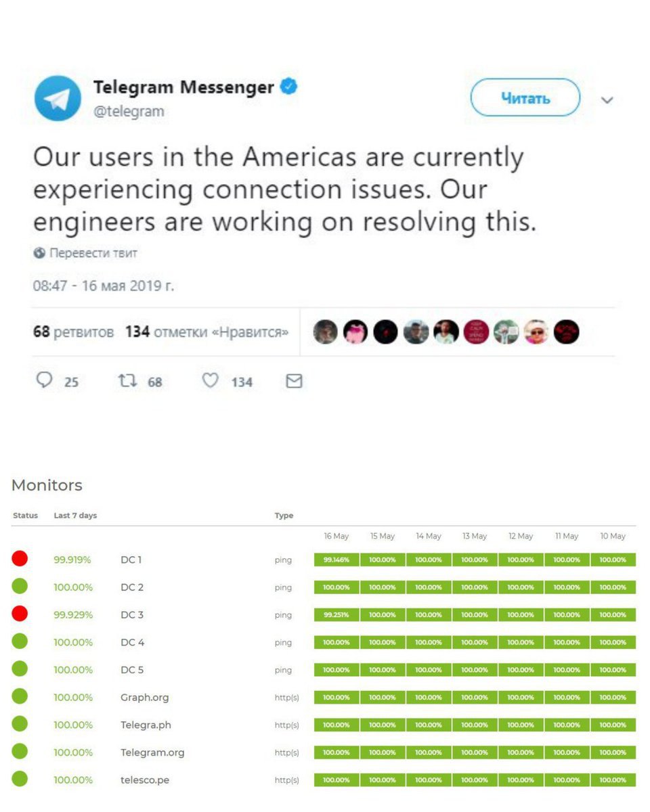This screenshot has height=812, width=650.
Task: Click the red status dot for DC 1
Action: [20, 559]
